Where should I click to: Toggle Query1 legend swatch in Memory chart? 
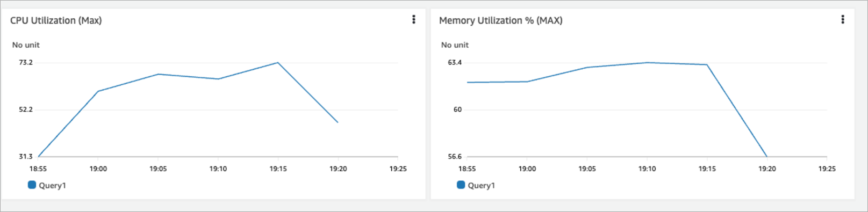461,185
